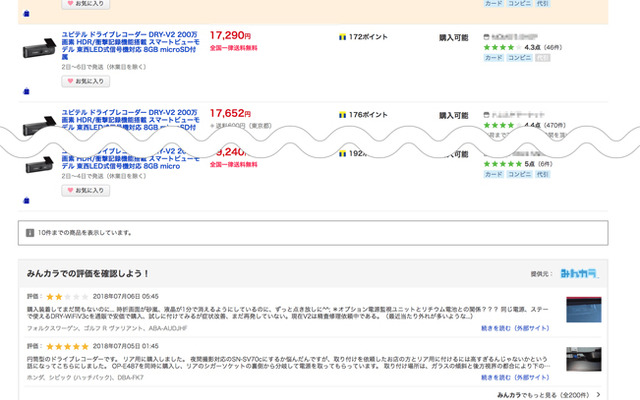Viewport: 640px width, 400px height.
Task: Open the blurred store name above the 4.3点 rating
Action: [514, 37]
